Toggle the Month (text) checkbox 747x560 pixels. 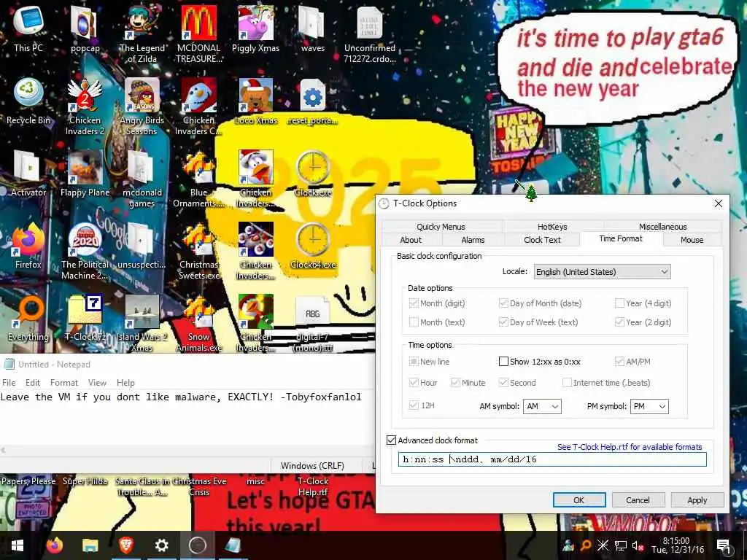pos(414,322)
